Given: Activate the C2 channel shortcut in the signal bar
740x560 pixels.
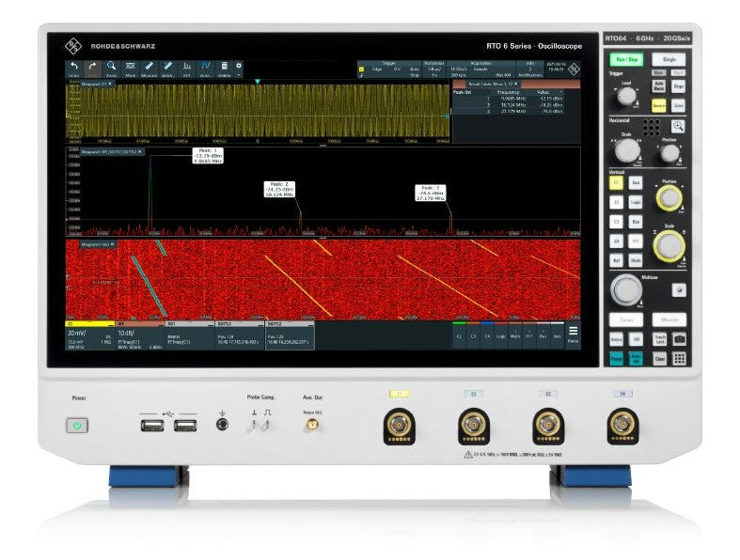Looking at the screenshot, I should (459, 335).
